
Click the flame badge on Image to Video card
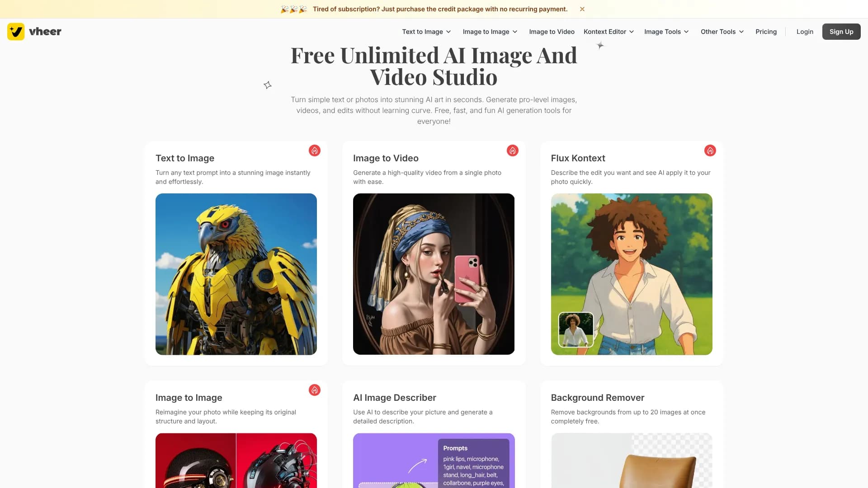tap(512, 150)
